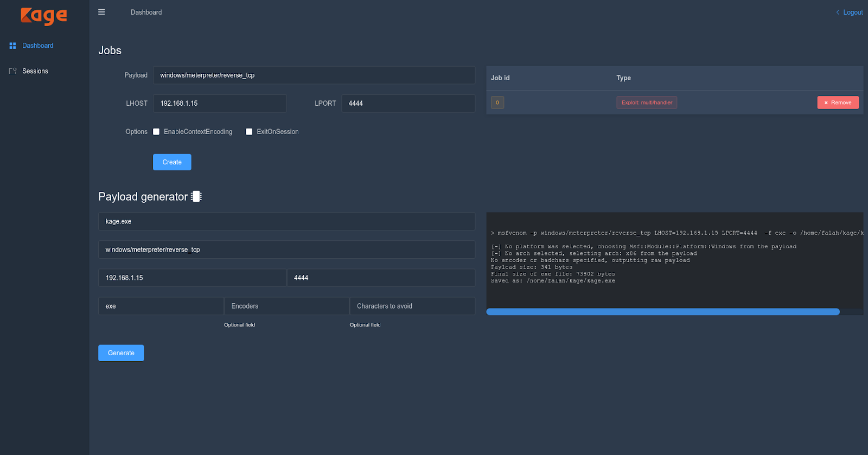Click the Logout back-arrow icon
Screen dimensions: 868x455
tap(838, 12)
